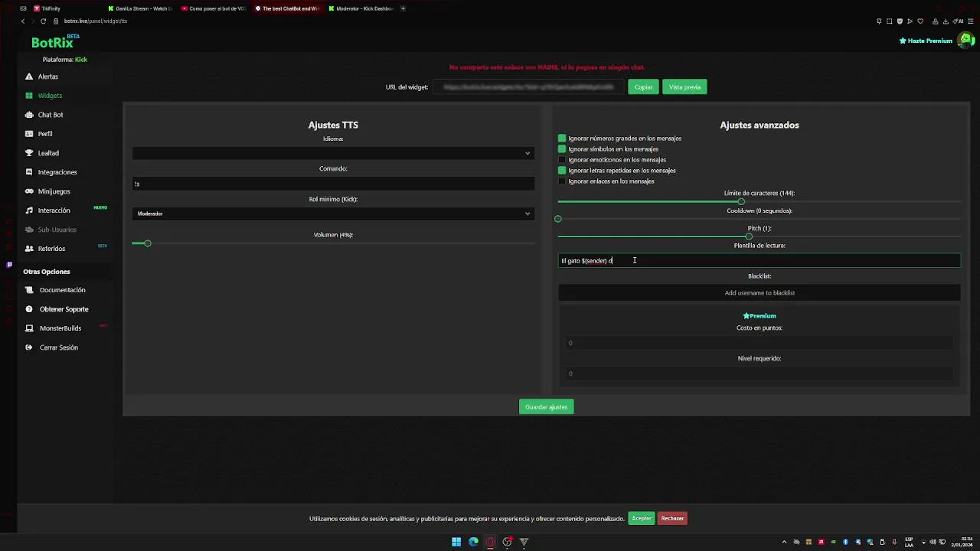Click the Nivel requerido input

759,373
